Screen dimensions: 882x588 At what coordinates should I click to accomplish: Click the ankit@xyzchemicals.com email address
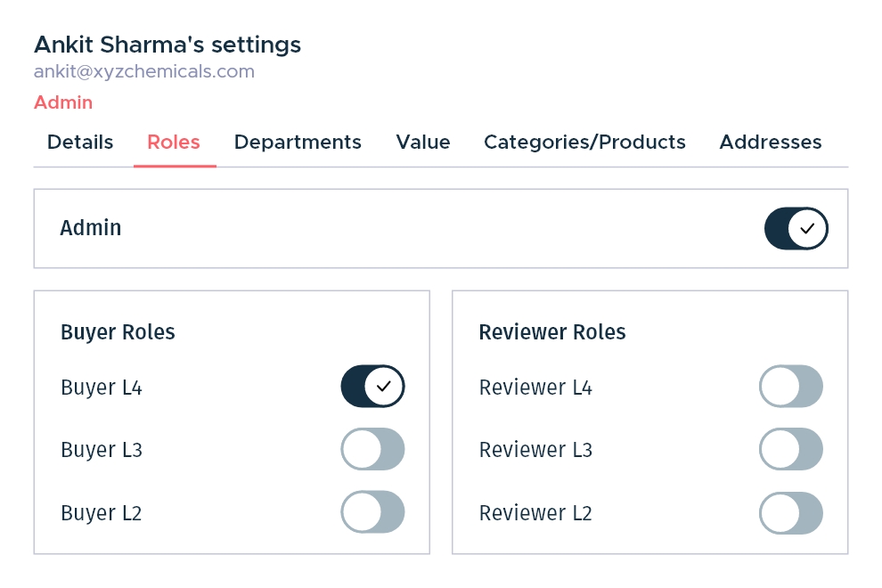(144, 71)
